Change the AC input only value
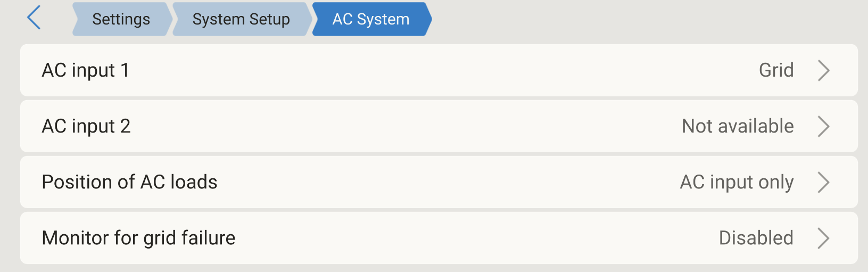This screenshot has width=868, height=272. (737, 183)
